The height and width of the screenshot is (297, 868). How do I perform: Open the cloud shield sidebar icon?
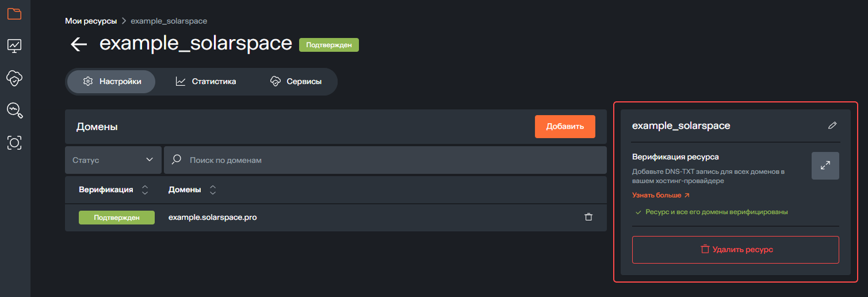click(x=14, y=77)
